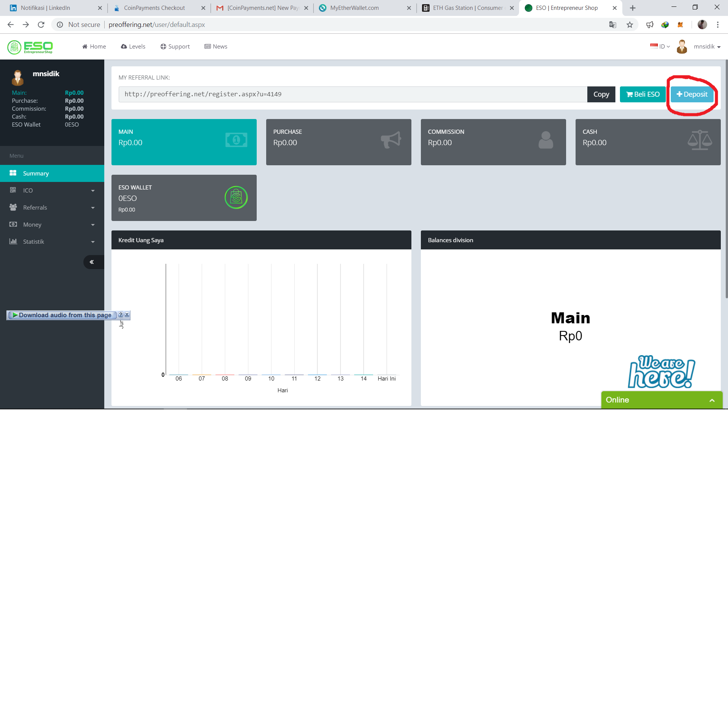Screen dimensions: 728x705
Task: Click the ESO Wallet green coin icon
Action: point(236,197)
